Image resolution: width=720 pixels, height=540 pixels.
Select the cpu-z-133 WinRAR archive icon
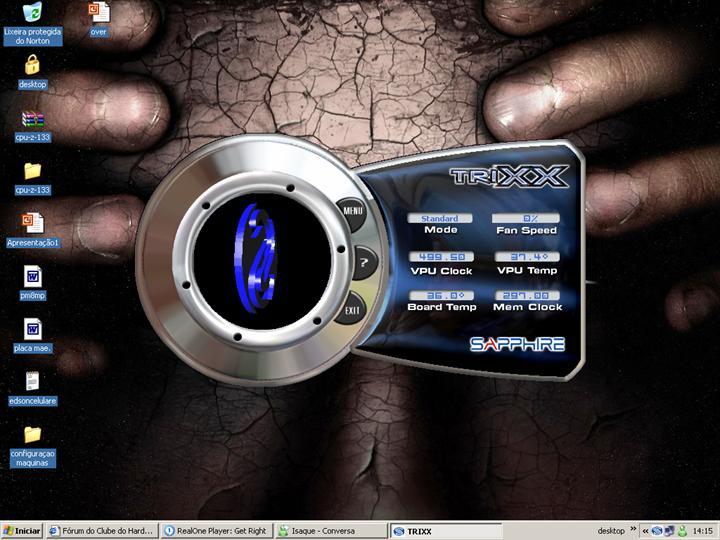coord(32,125)
